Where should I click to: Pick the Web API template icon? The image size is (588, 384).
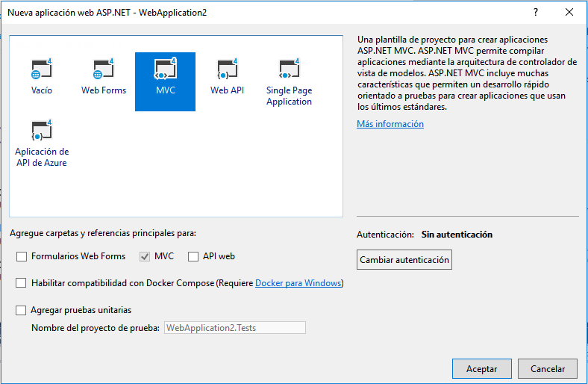tap(228, 69)
